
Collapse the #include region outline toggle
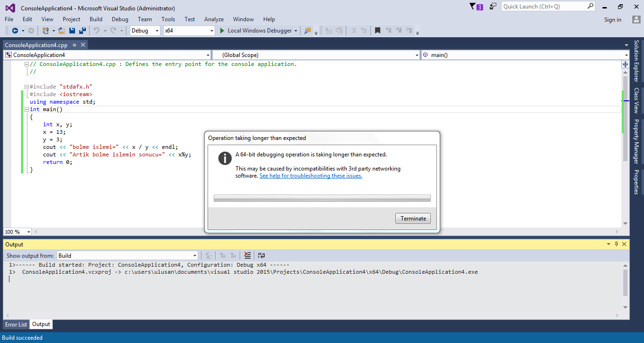coord(26,87)
